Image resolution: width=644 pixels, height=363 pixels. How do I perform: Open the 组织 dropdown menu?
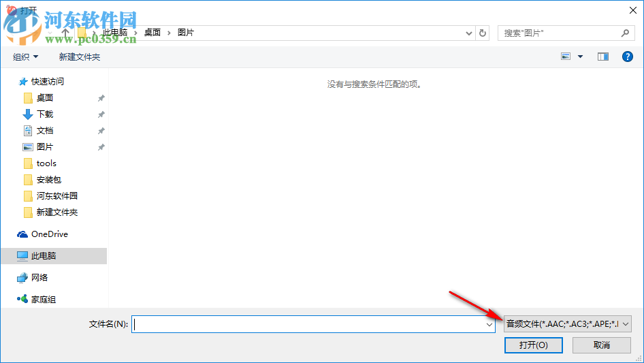25,57
